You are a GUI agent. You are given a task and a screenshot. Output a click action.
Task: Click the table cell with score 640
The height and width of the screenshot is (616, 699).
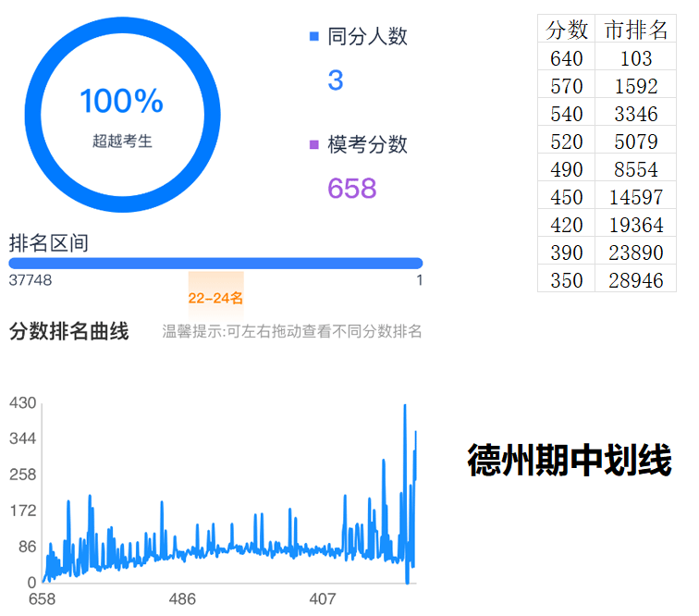[x=567, y=59]
